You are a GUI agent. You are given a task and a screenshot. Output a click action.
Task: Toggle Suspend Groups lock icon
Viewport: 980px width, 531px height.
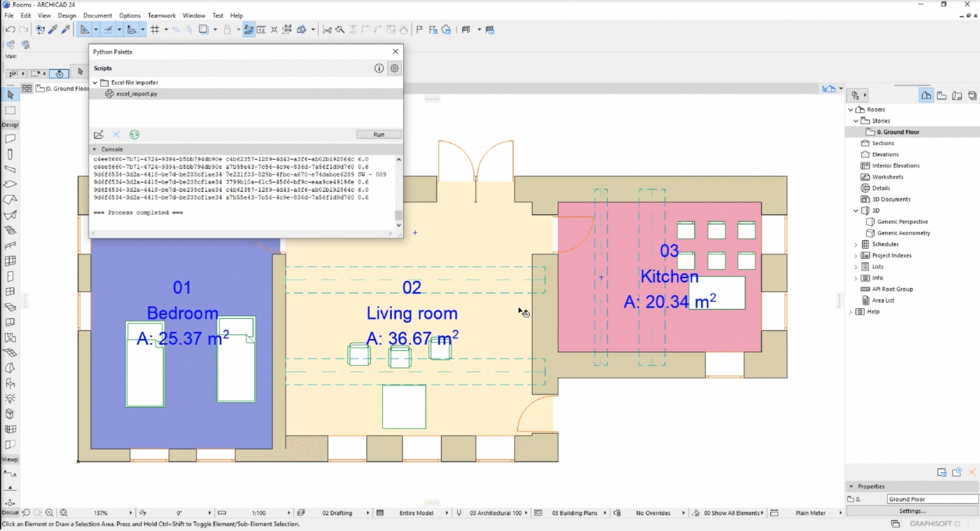click(x=227, y=29)
